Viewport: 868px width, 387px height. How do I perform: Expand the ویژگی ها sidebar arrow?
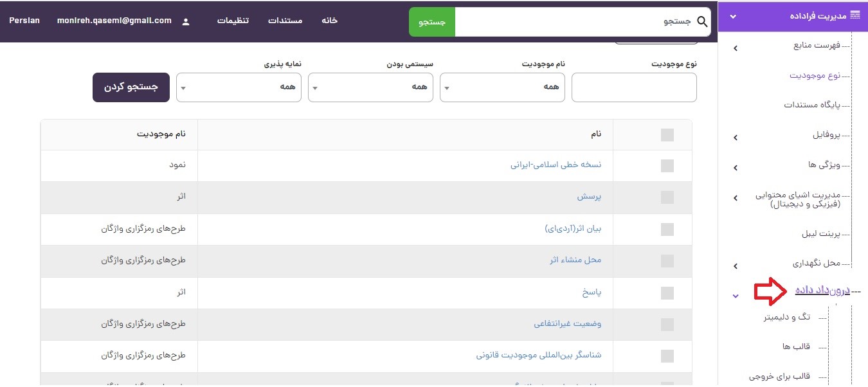[736, 168]
